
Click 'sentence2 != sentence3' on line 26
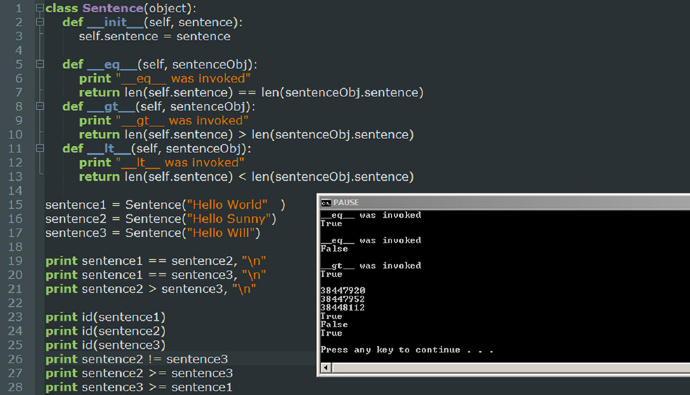click(155, 359)
